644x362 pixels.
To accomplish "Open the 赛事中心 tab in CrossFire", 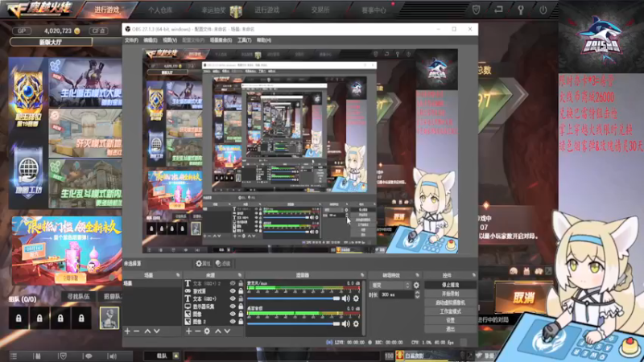I will pyautogui.click(x=374, y=10).
